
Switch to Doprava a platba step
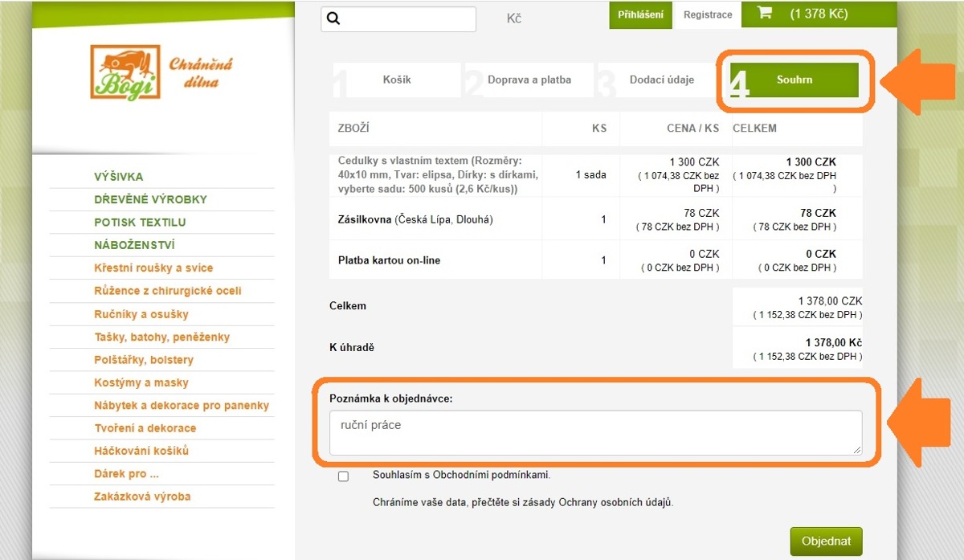coord(529,80)
